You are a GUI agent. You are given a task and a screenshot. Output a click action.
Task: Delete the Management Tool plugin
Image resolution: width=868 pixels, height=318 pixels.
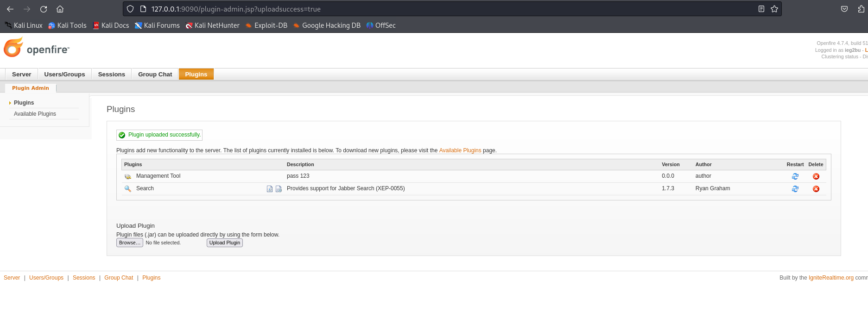click(816, 176)
